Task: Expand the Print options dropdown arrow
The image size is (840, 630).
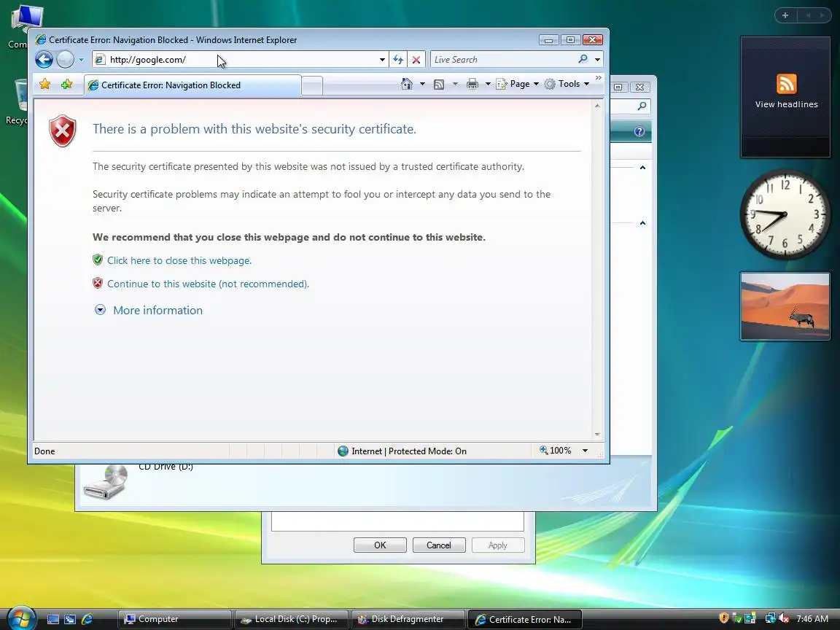Action: pos(488,84)
